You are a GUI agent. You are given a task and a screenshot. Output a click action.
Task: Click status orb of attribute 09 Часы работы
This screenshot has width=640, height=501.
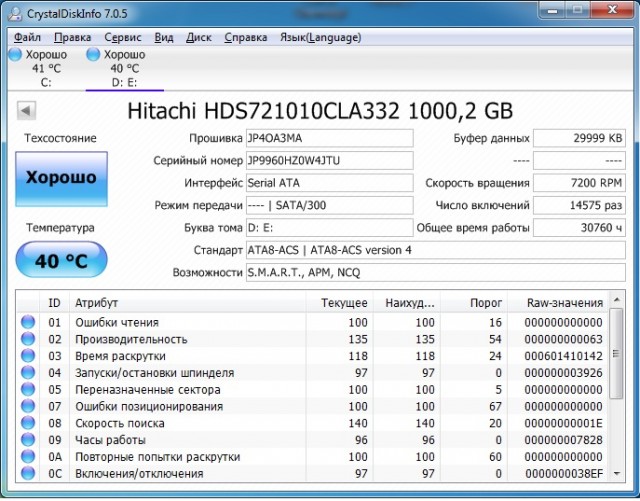tap(28, 439)
